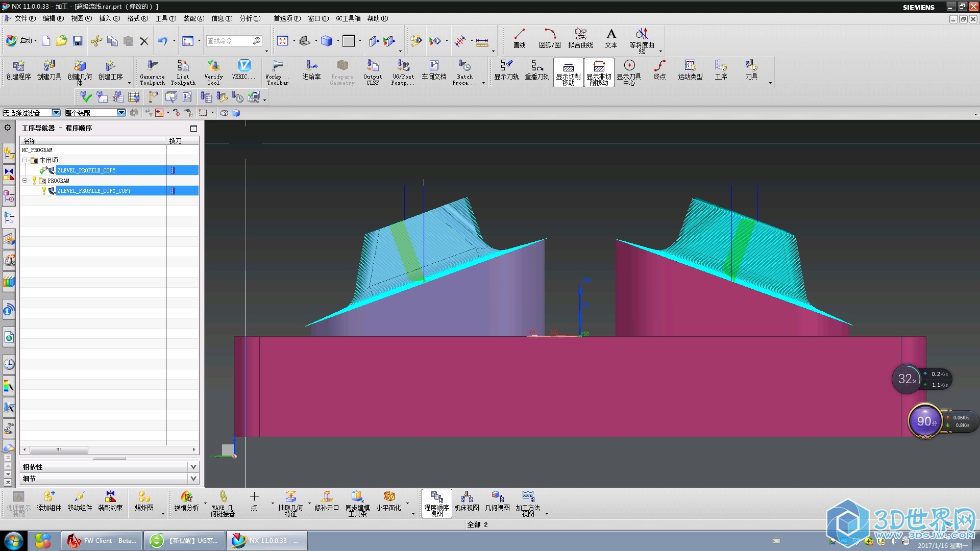Click Output CLSF icon
Image resolution: width=980 pixels, height=551 pixels.
[373, 72]
